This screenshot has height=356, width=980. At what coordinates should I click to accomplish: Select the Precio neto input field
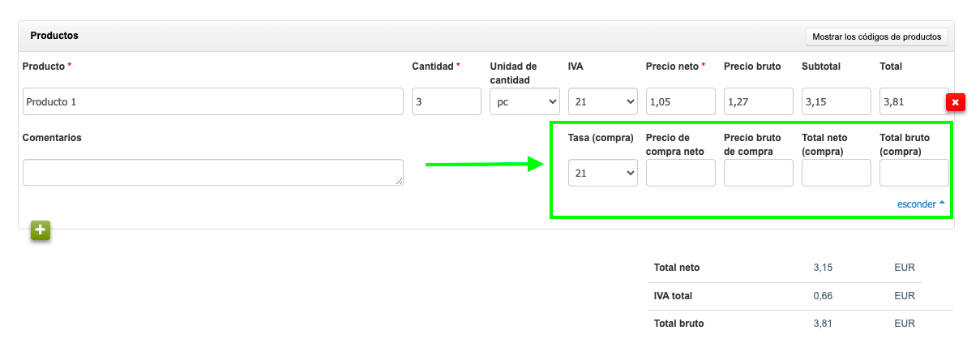(x=680, y=102)
